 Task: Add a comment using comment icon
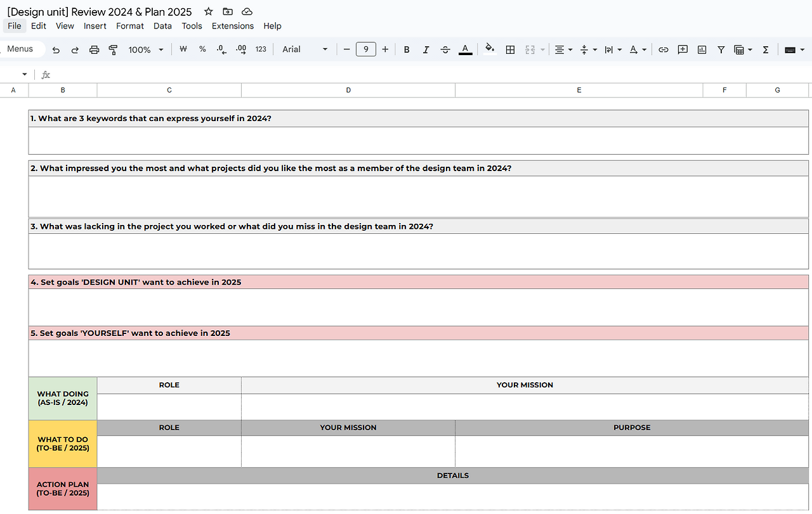tap(683, 49)
